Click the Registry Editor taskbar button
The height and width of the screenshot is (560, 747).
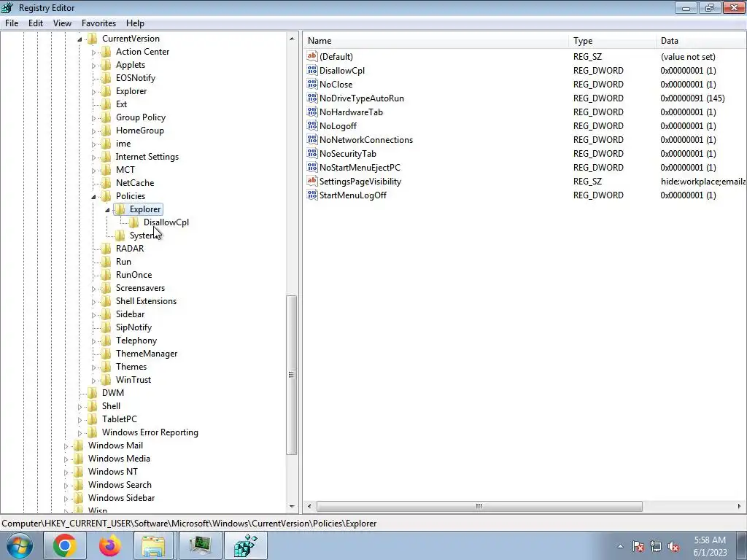[246, 545]
